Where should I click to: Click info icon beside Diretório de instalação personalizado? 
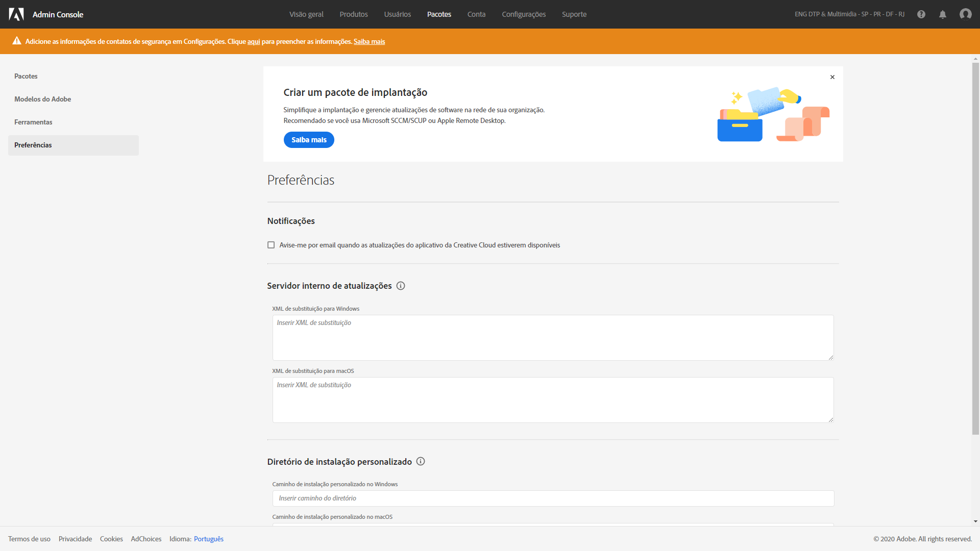(421, 461)
